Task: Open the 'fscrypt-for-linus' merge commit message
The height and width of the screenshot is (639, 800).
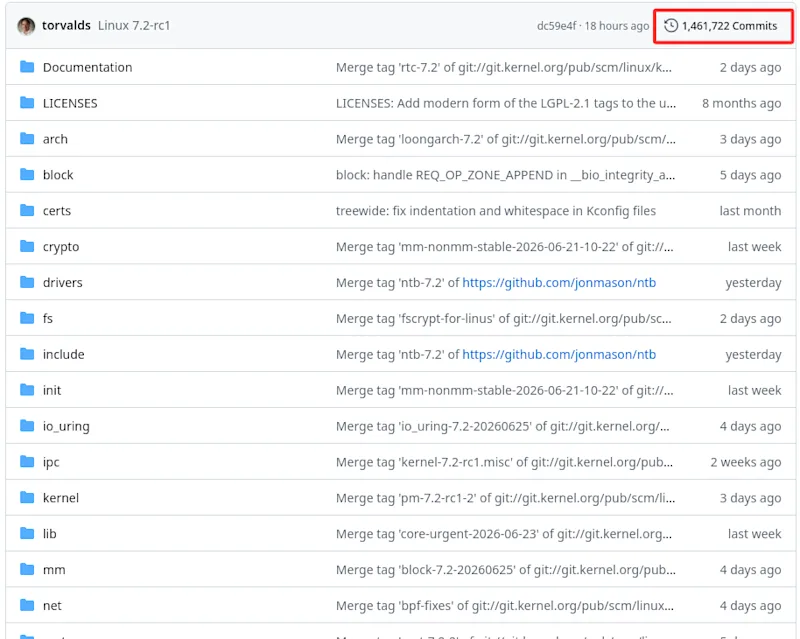Action: point(504,318)
